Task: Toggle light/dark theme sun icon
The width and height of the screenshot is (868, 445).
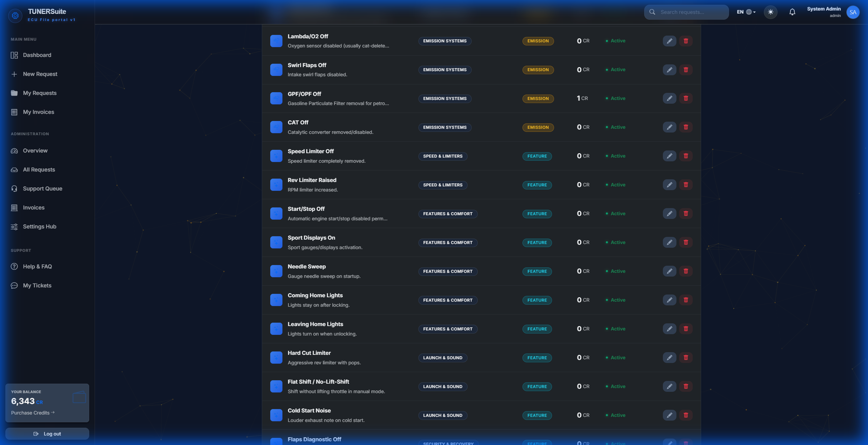Action: pyautogui.click(x=770, y=12)
